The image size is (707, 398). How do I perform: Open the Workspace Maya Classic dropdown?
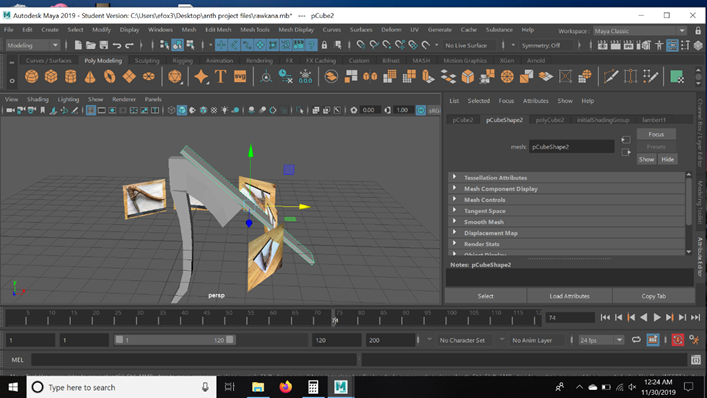click(x=639, y=31)
